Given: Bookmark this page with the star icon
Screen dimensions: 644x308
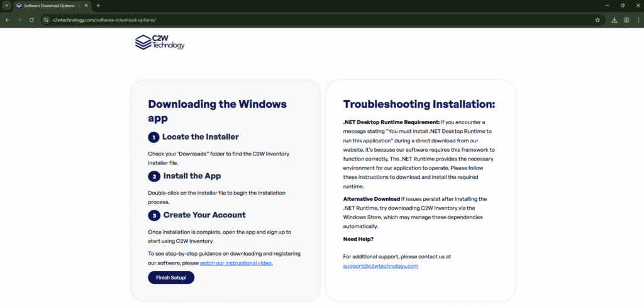Looking at the screenshot, I should pyautogui.click(x=597, y=20).
